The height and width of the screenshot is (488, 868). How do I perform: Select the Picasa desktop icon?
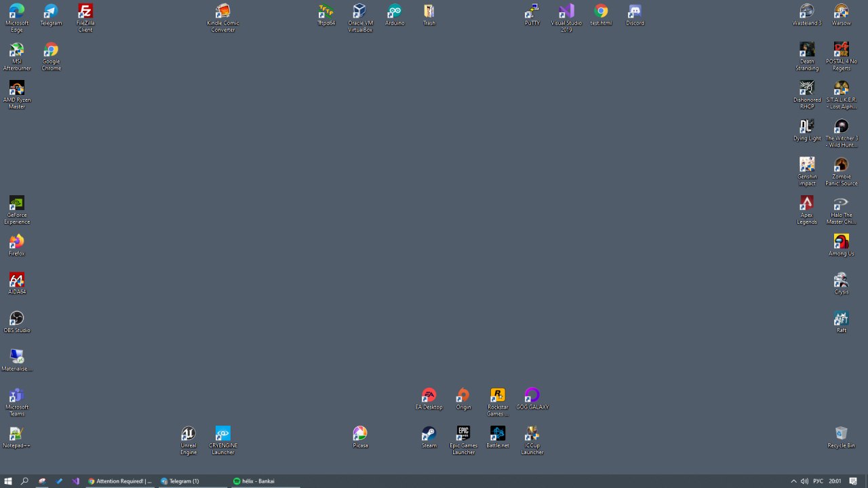[360, 437]
